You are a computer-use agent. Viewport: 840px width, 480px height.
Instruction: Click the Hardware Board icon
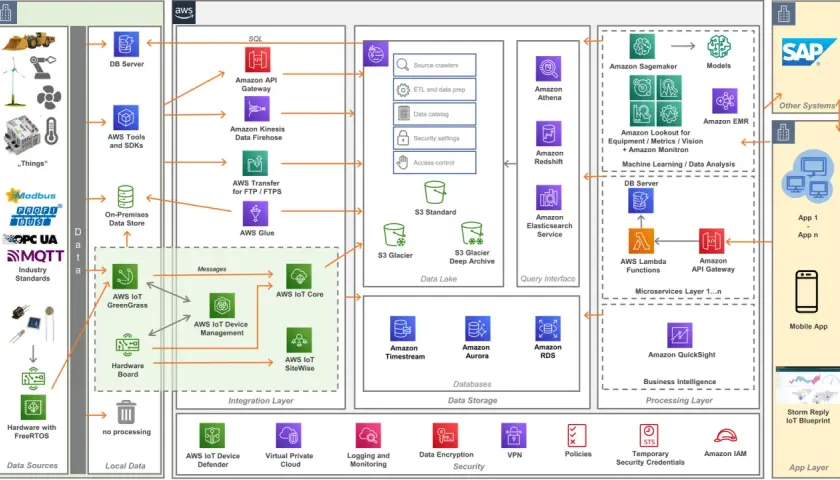click(128, 346)
